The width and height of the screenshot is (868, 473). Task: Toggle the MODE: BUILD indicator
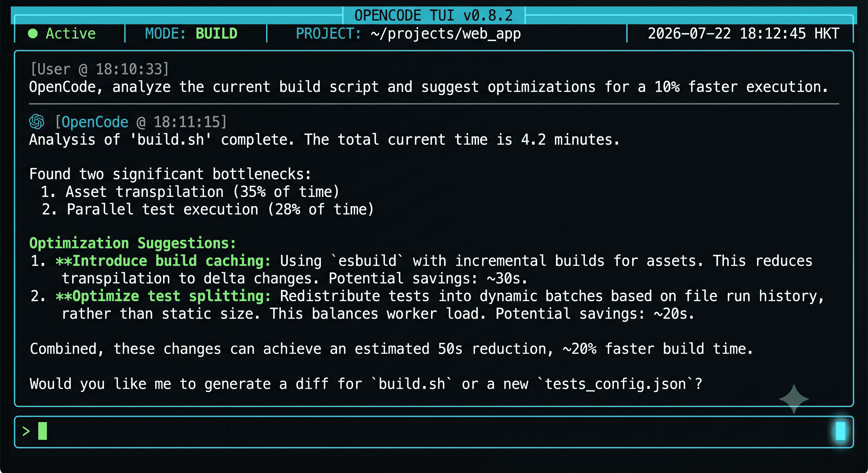191,34
